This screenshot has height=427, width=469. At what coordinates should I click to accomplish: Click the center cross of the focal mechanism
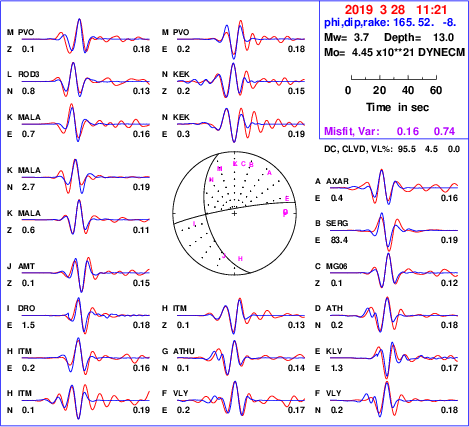click(x=234, y=213)
